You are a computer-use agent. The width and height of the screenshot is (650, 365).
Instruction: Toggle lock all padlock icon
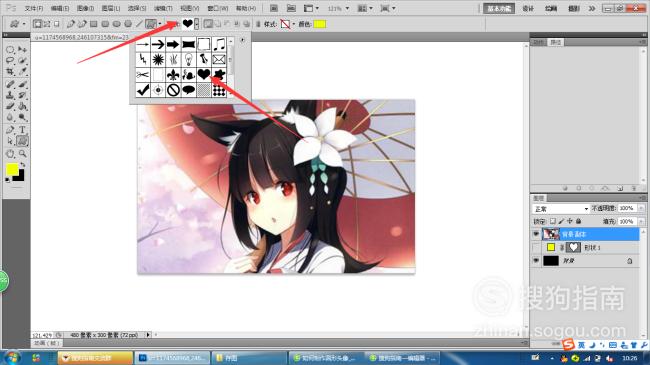click(579, 221)
